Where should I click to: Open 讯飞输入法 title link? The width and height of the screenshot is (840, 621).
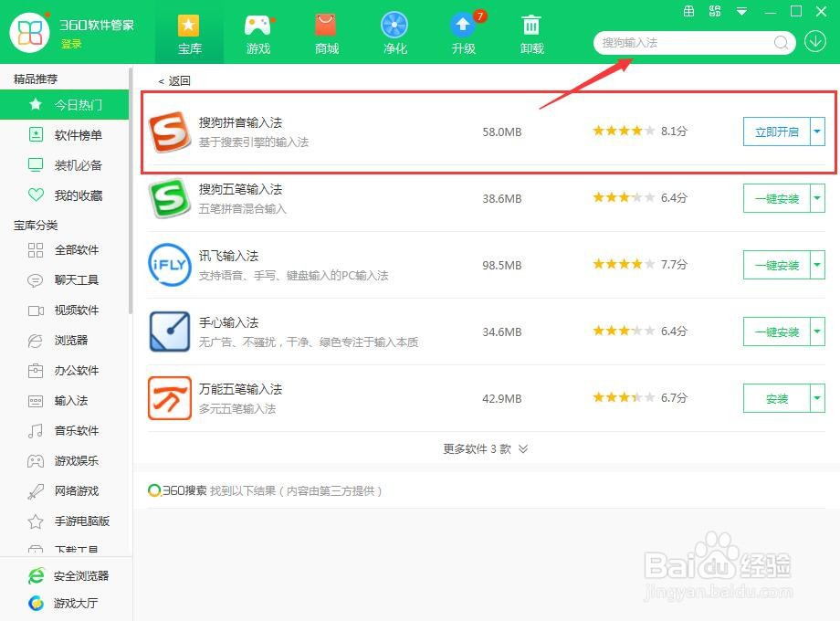pyautogui.click(x=229, y=256)
